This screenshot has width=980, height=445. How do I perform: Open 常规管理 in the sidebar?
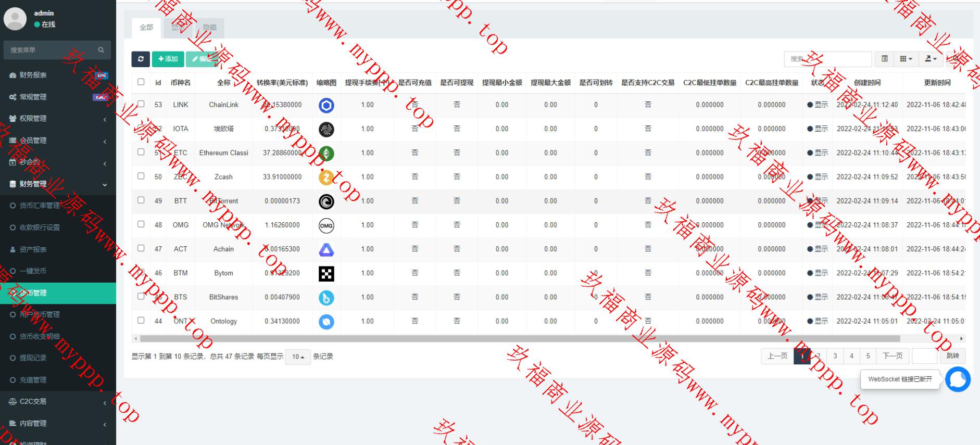[x=58, y=97]
